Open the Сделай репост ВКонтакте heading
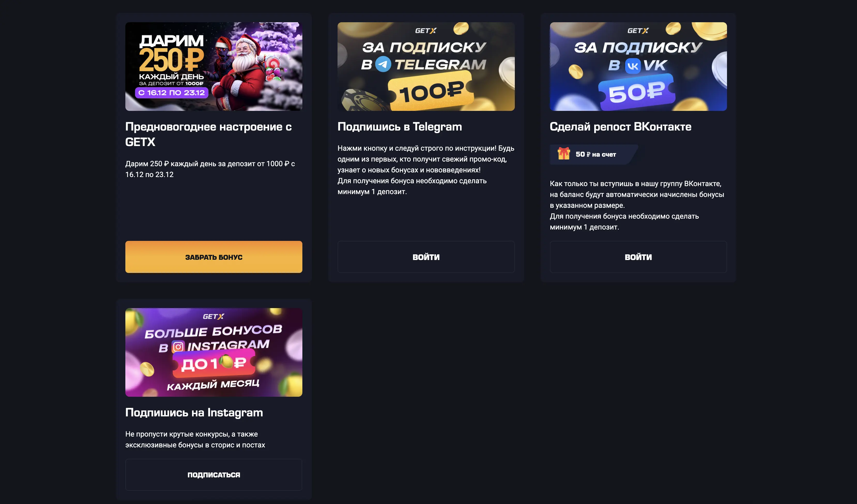Screen dimensions: 857x504 (620, 126)
